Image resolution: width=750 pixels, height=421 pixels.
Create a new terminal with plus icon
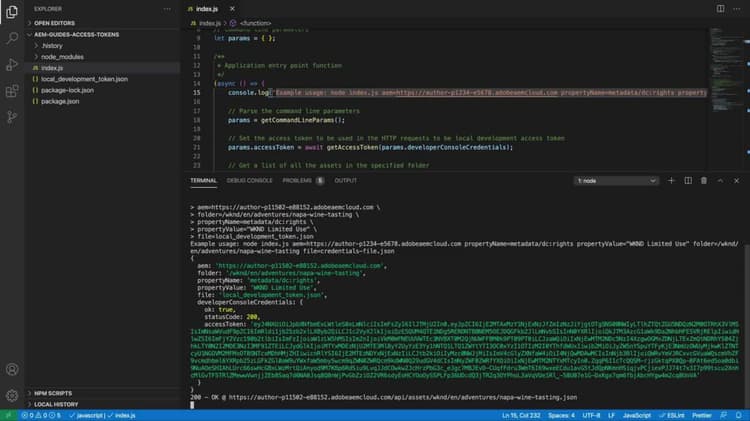[671, 180]
